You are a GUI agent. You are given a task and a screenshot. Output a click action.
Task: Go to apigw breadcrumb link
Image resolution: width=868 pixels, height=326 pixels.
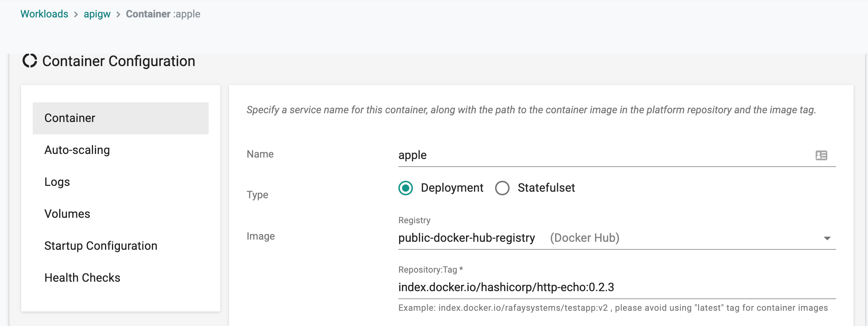97,14
